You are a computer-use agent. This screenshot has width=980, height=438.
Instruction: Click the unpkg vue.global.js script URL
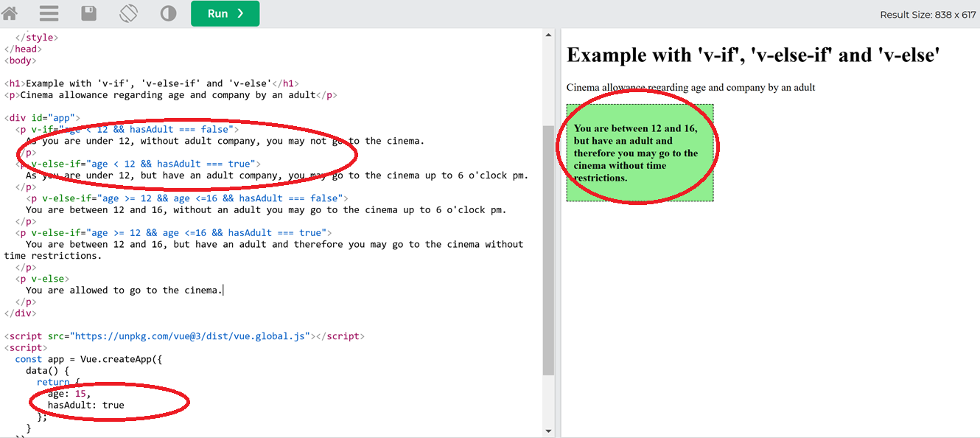click(189, 336)
